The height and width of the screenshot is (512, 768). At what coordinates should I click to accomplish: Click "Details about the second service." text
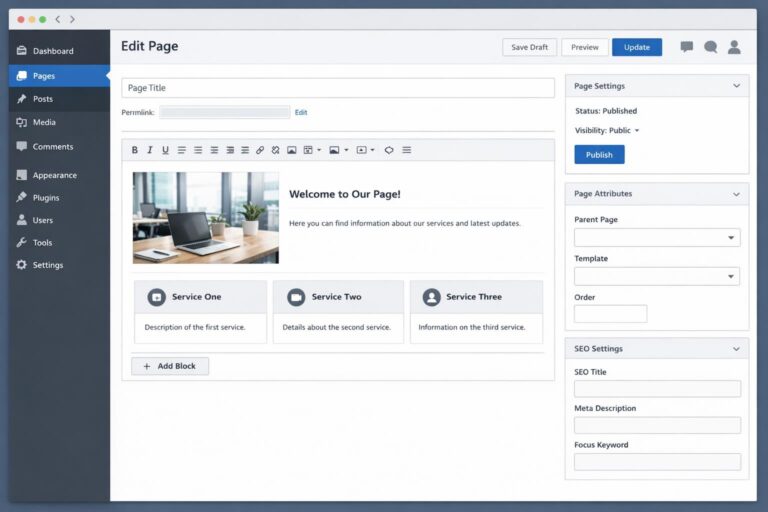(x=337, y=327)
